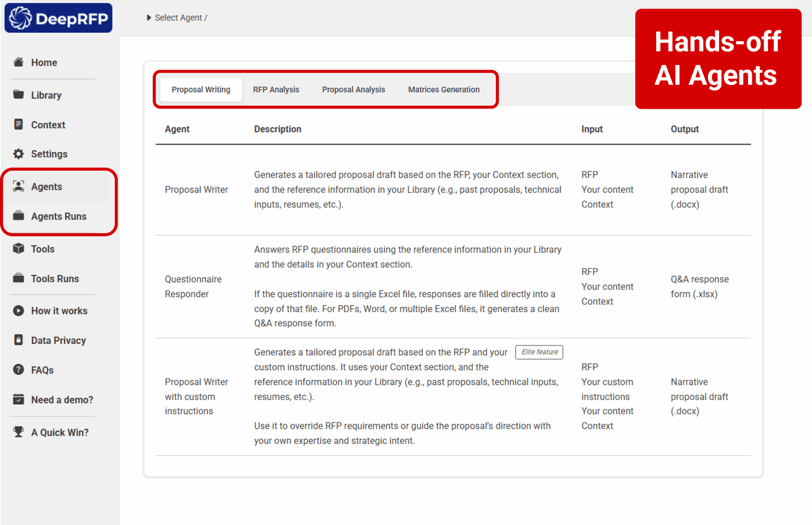Open the Agents section in the sidebar

(x=47, y=187)
